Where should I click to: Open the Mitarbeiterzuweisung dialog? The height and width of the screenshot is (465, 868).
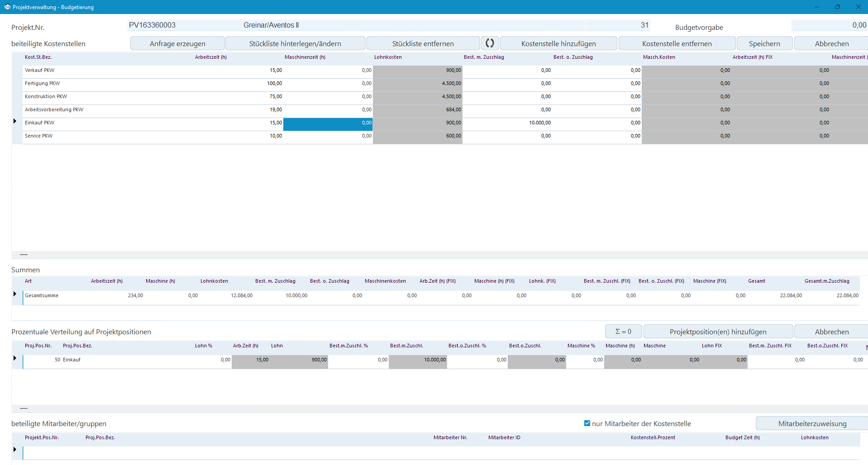(x=812, y=423)
